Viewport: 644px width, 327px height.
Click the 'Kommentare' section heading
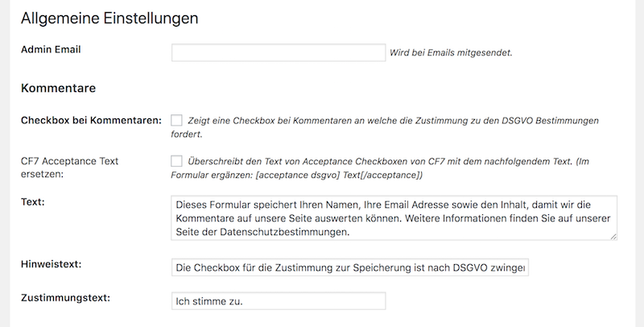(59, 87)
